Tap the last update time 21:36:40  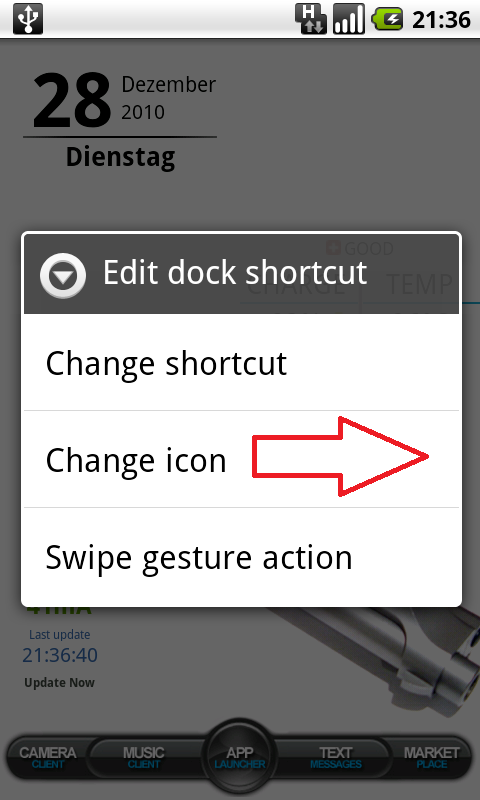[x=60, y=655]
